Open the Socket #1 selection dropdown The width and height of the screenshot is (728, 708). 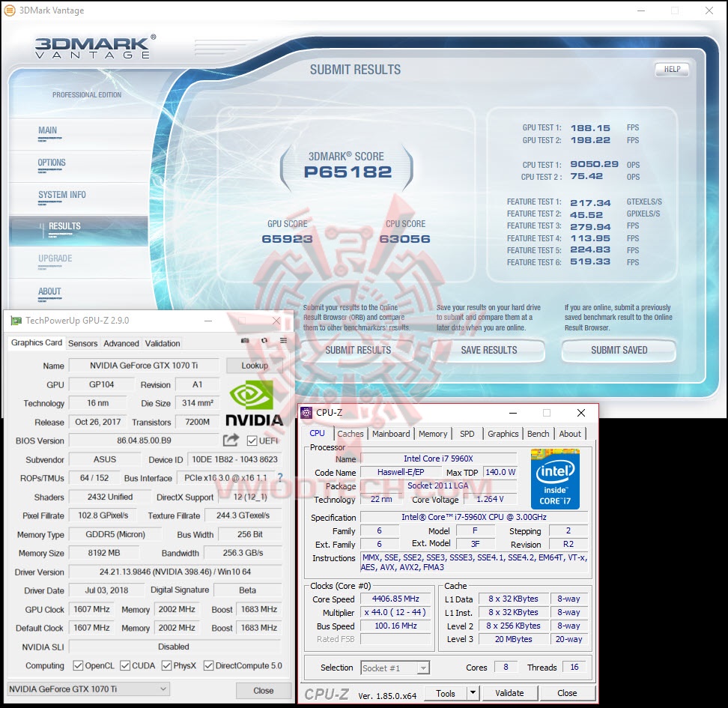(x=395, y=668)
